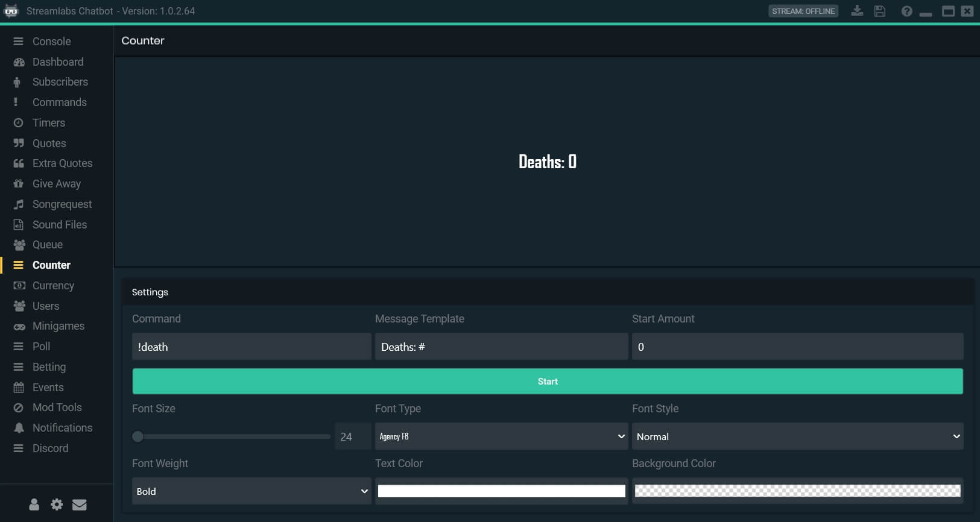Open the help question mark icon
This screenshot has height=522, width=980.
coord(906,11)
